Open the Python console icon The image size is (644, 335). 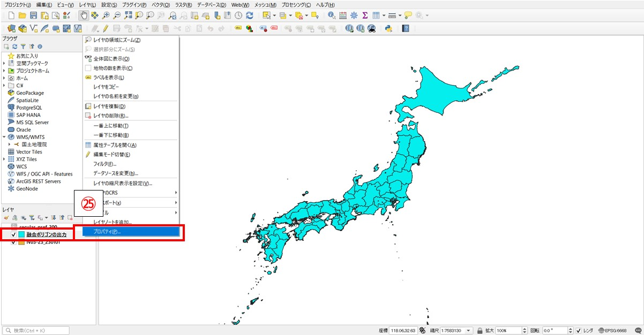[388, 28]
